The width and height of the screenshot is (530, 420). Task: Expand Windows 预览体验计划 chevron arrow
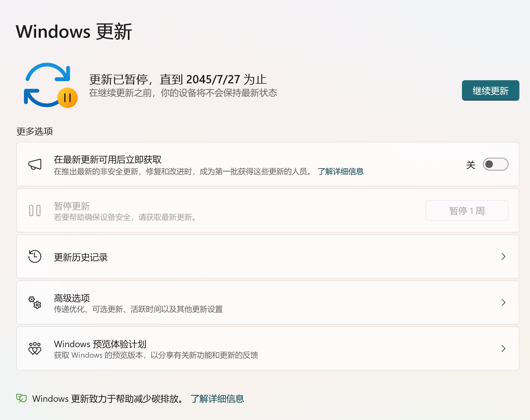503,348
